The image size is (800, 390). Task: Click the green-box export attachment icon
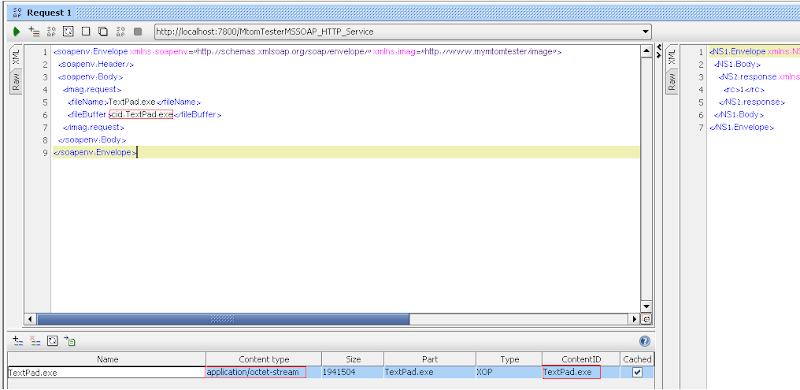click(x=69, y=341)
